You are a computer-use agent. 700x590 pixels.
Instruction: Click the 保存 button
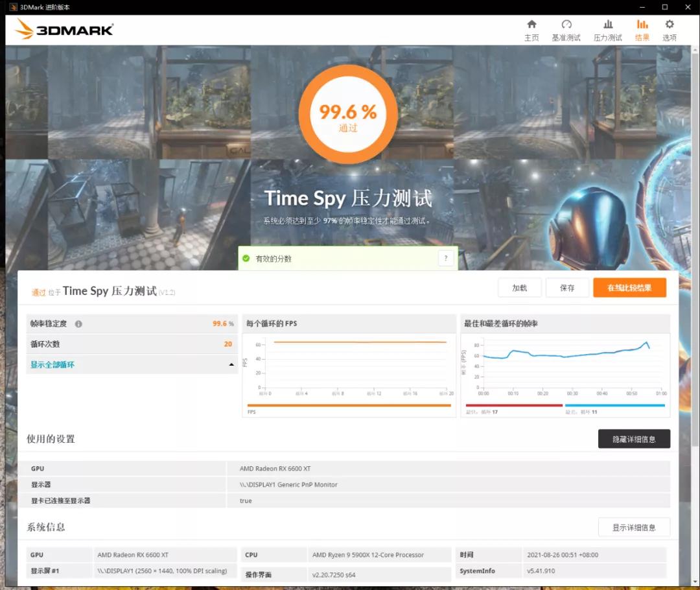coord(567,288)
